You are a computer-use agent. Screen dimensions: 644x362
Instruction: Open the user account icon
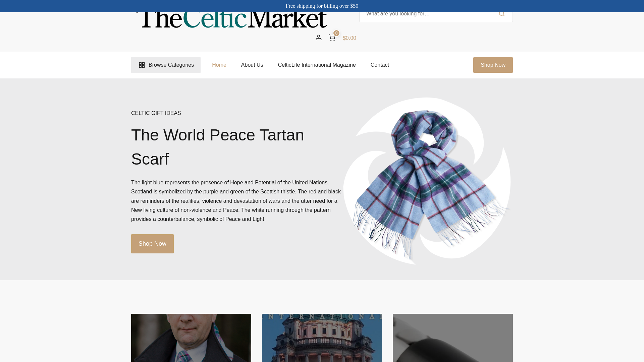coord(318,38)
